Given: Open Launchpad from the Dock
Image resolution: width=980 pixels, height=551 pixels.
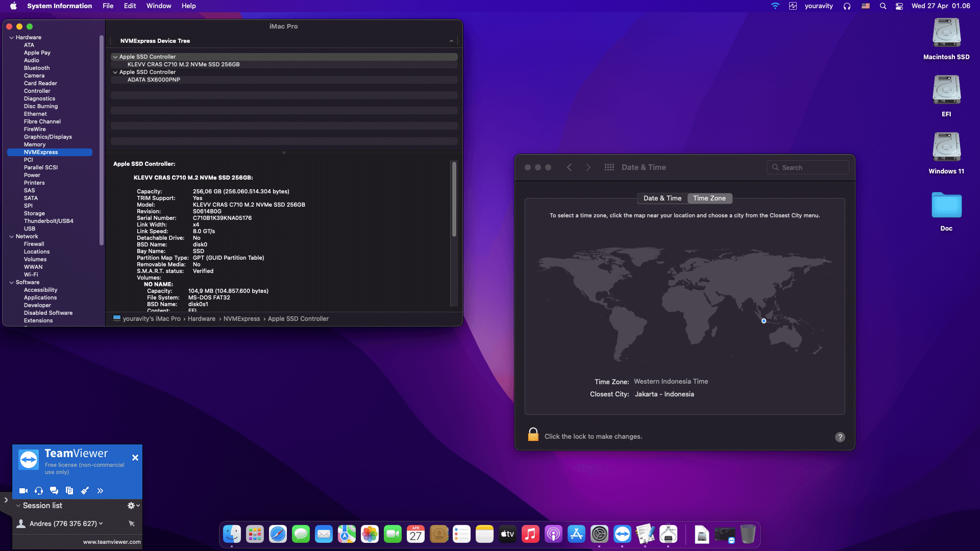Looking at the screenshot, I should point(255,534).
